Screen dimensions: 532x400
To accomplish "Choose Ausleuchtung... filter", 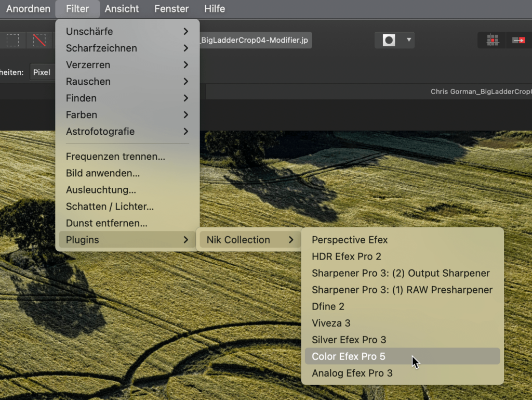I will click(x=127, y=189).
